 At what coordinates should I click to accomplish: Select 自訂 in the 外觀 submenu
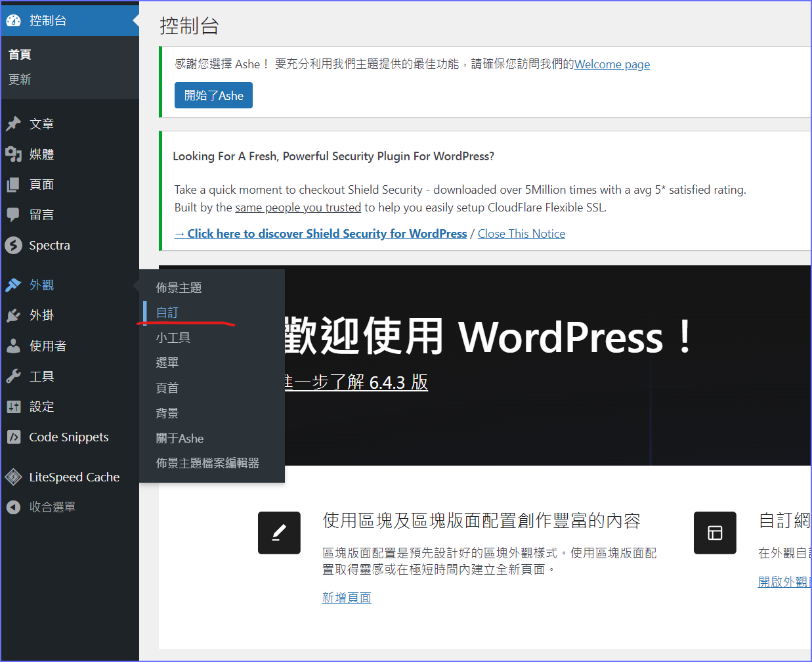pos(167,313)
